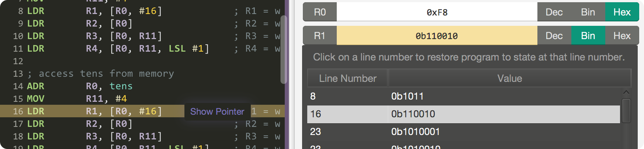This screenshot has height=149, width=644.
Task: Click '[R0]' operand on line 17
Action: (121, 124)
